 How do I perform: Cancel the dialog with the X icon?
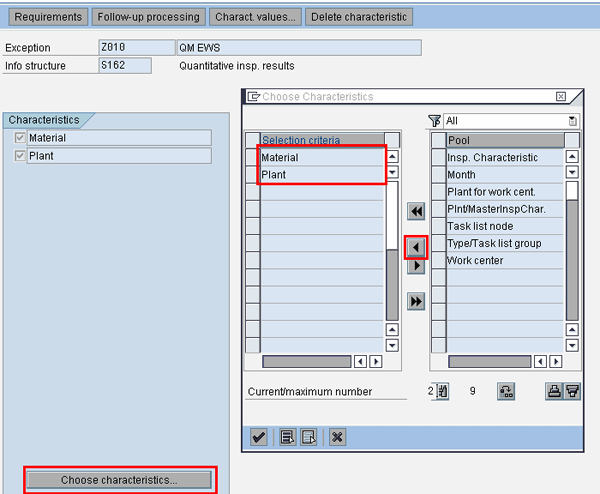tap(337, 436)
